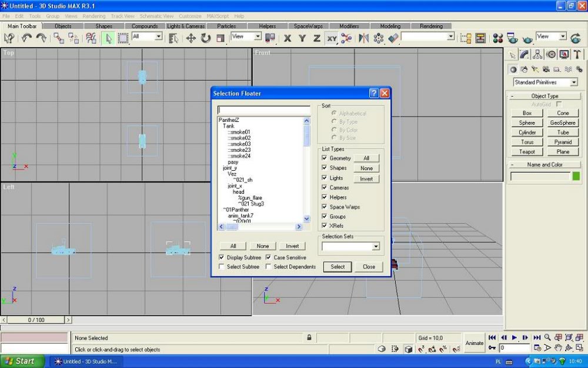This screenshot has height=368, width=588.
Task: Click the GeoSphere object type button
Action: pos(563,123)
